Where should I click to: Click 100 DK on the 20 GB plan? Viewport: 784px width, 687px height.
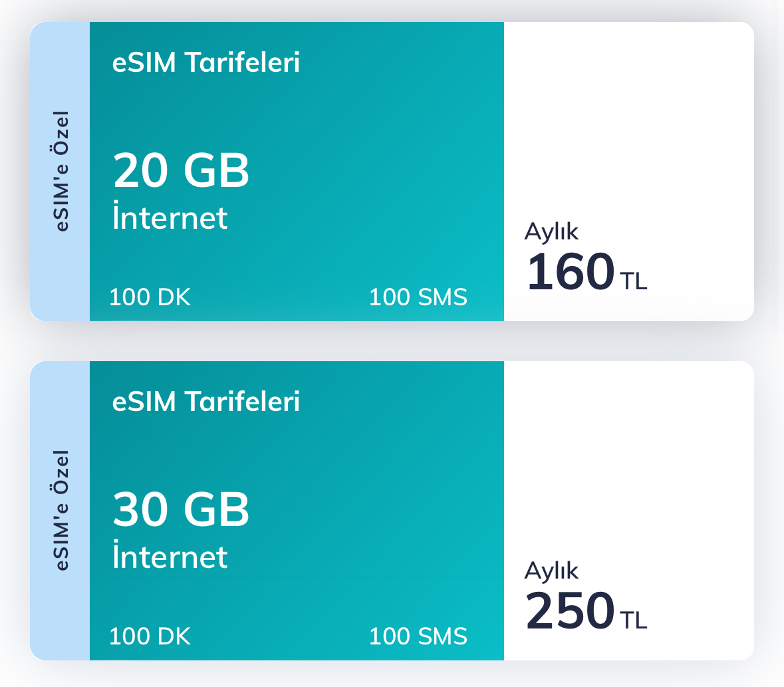[x=150, y=297]
